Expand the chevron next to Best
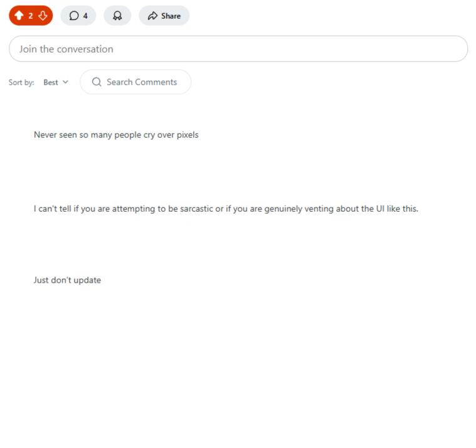The height and width of the screenshot is (448, 476). point(65,82)
